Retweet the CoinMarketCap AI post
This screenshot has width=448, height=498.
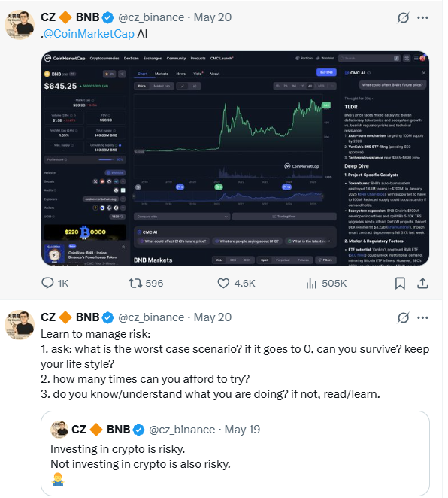135,283
